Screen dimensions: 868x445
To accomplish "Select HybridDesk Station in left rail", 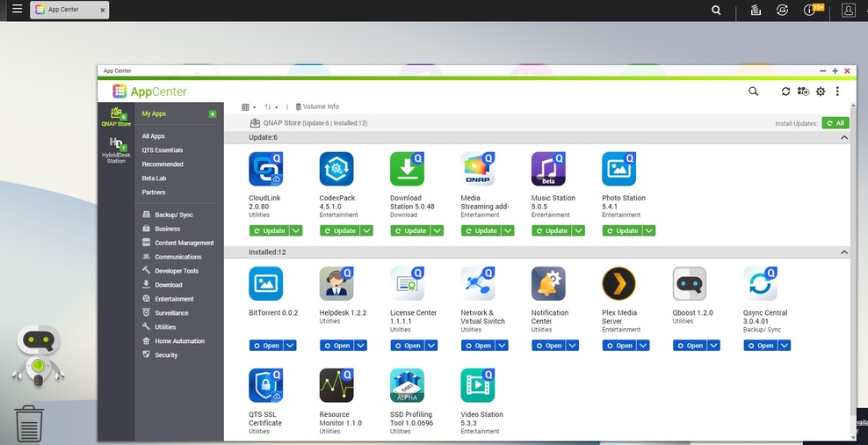I will coord(116,150).
